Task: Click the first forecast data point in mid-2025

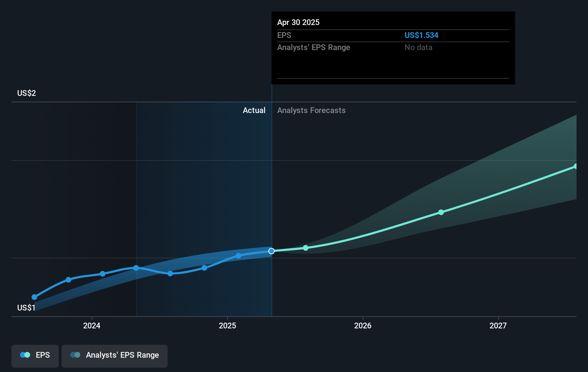Action: click(305, 248)
